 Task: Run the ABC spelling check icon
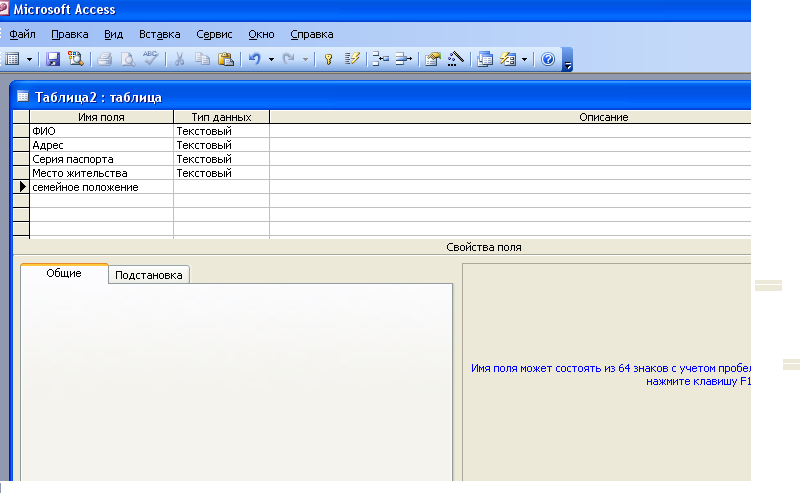[x=151, y=58]
